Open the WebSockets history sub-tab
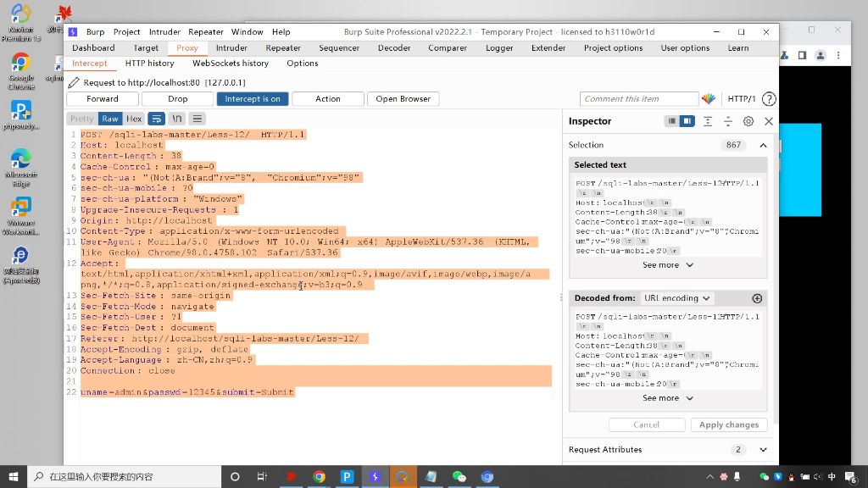Screen dimensions: 868x488 [x=231, y=64]
